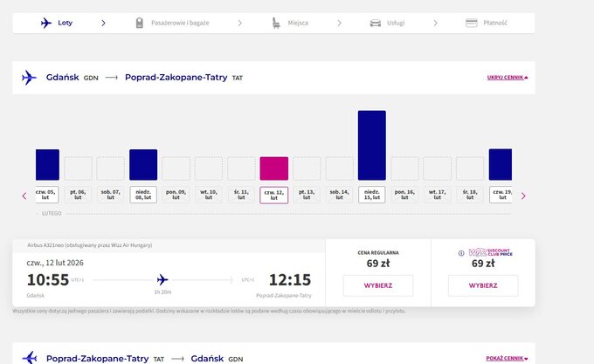Viewport: 594px width, 364px height.
Task: Click the pink selected price bar for Feb 12
Action: [x=273, y=168]
